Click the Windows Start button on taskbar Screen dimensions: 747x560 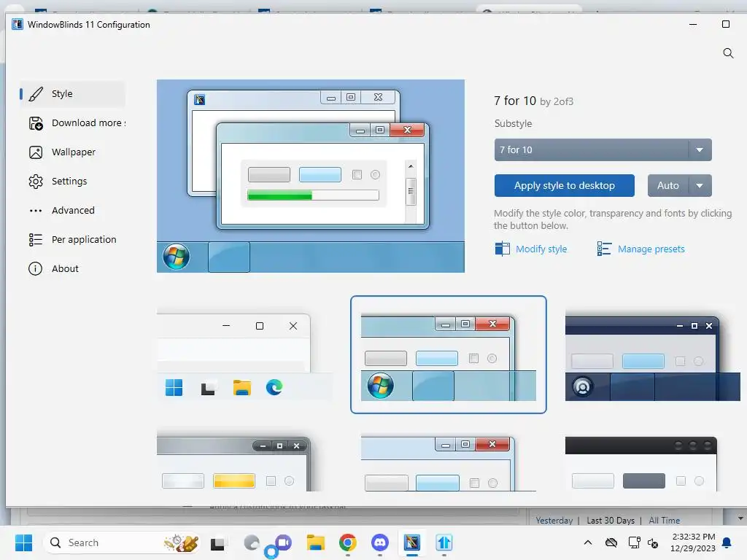[23, 542]
